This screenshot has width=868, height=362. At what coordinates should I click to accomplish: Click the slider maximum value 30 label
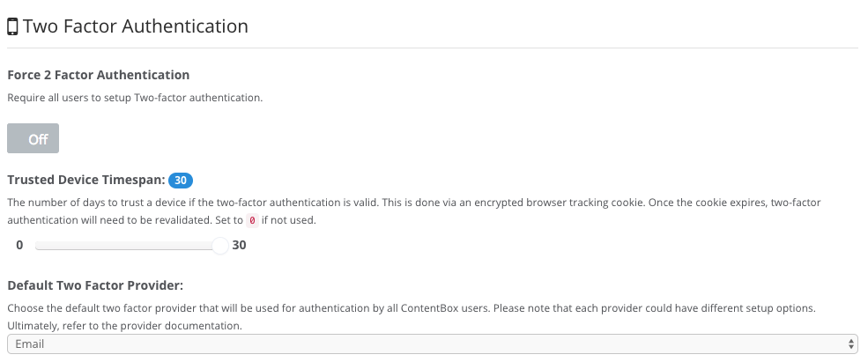239,246
